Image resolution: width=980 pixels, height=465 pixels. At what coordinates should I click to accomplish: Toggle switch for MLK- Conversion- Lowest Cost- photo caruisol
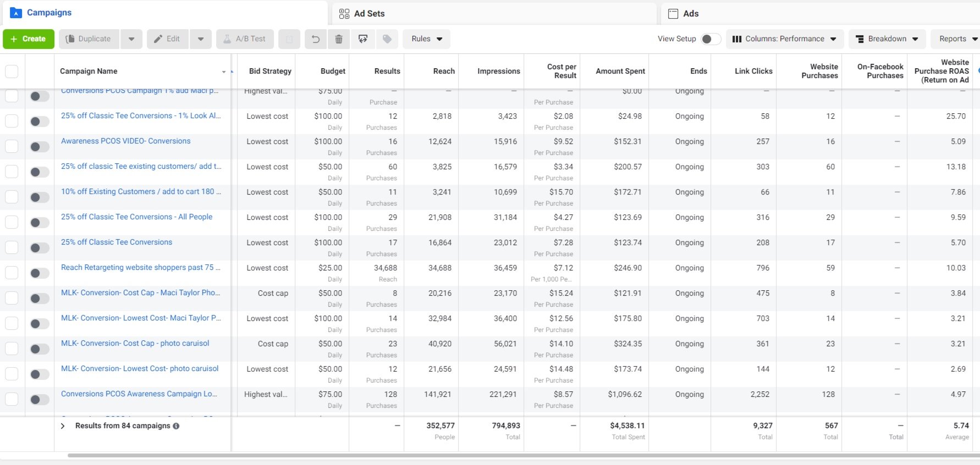coord(40,374)
